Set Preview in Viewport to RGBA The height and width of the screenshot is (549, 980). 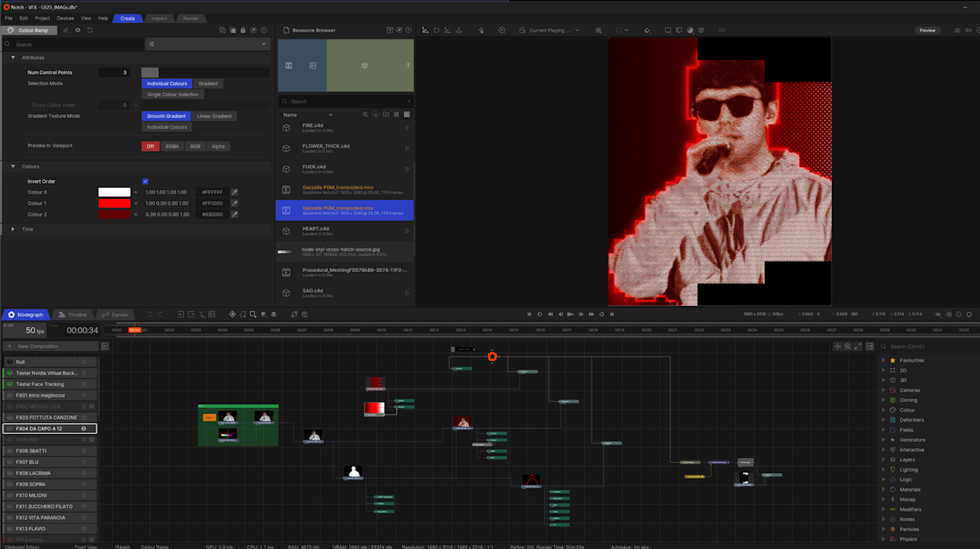pyautogui.click(x=172, y=146)
